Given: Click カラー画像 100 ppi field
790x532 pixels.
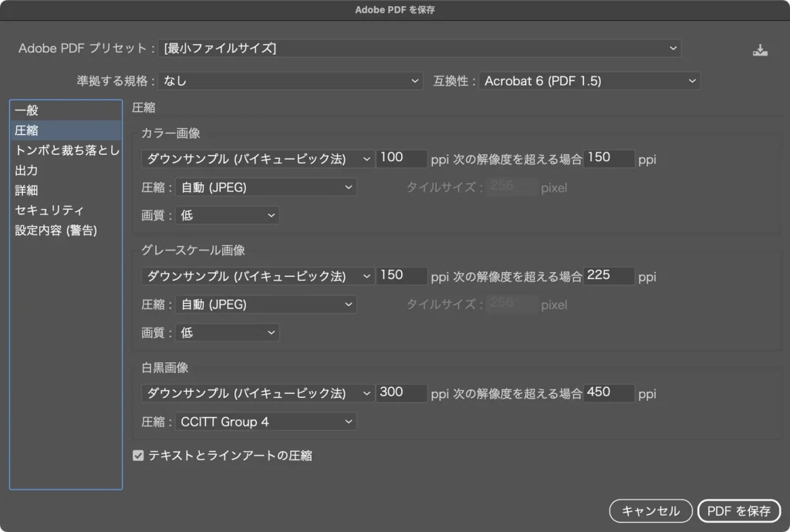Looking at the screenshot, I should point(401,158).
